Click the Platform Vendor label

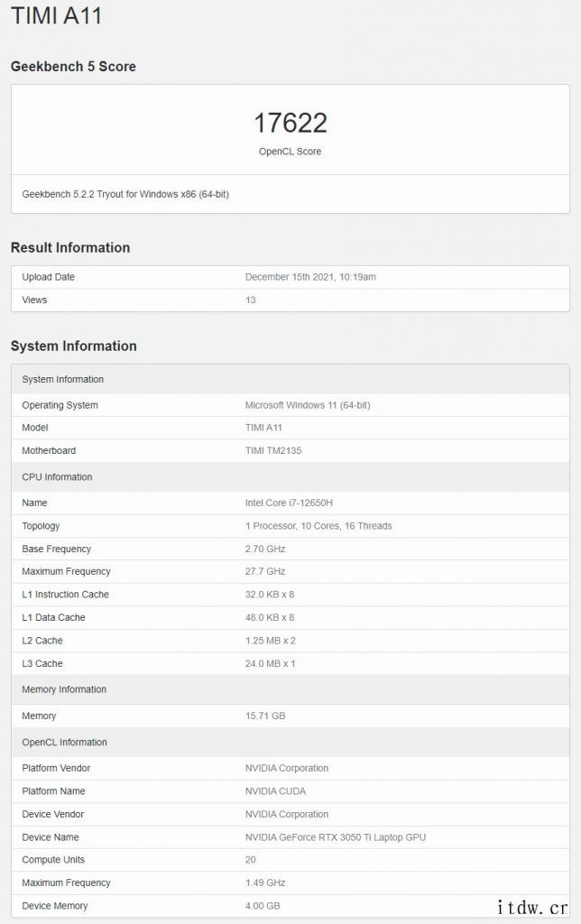click(x=56, y=769)
